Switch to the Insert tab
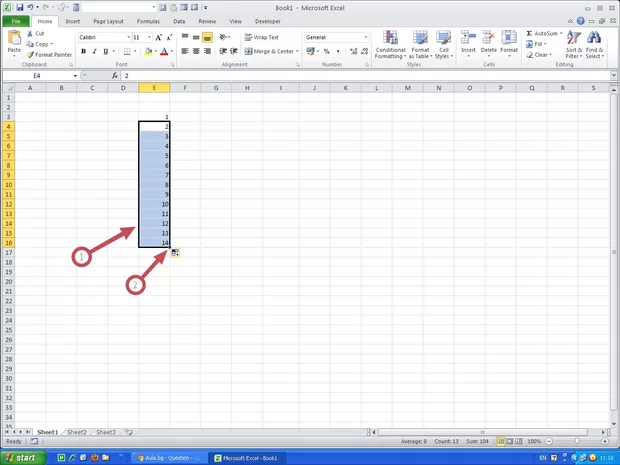 72,21
